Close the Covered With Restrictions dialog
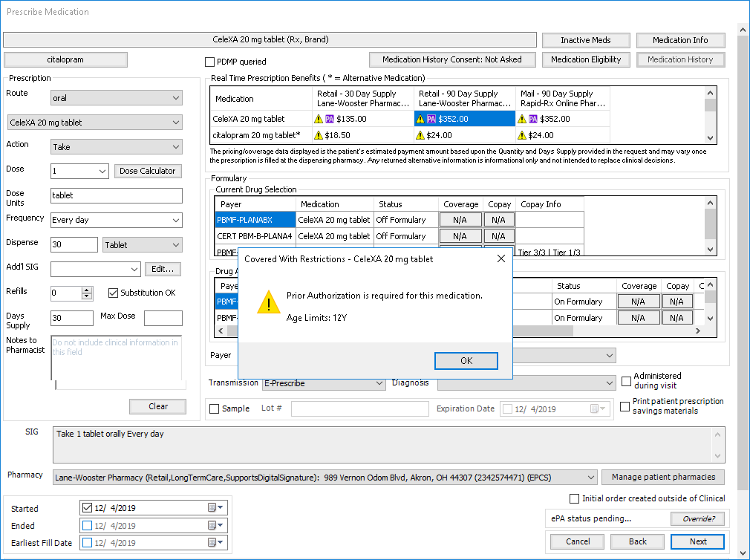The image size is (750, 560). pyautogui.click(x=500, y=259)
